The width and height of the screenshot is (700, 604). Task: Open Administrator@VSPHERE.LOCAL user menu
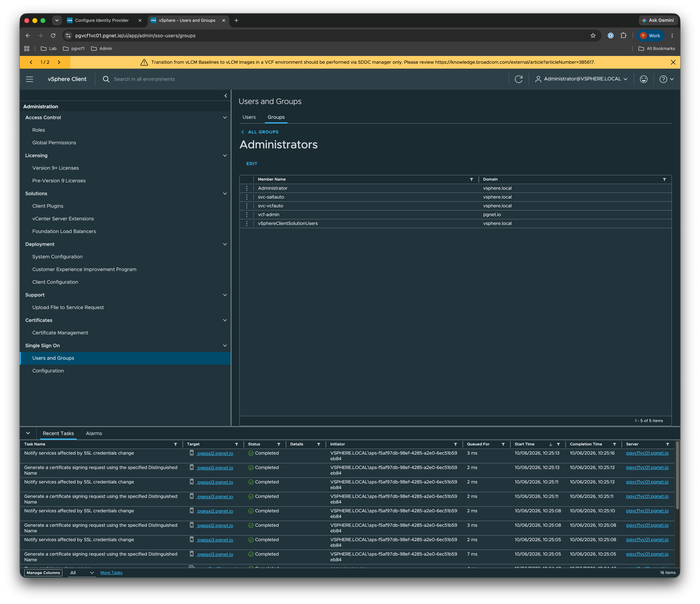click(x=581, y=79)
